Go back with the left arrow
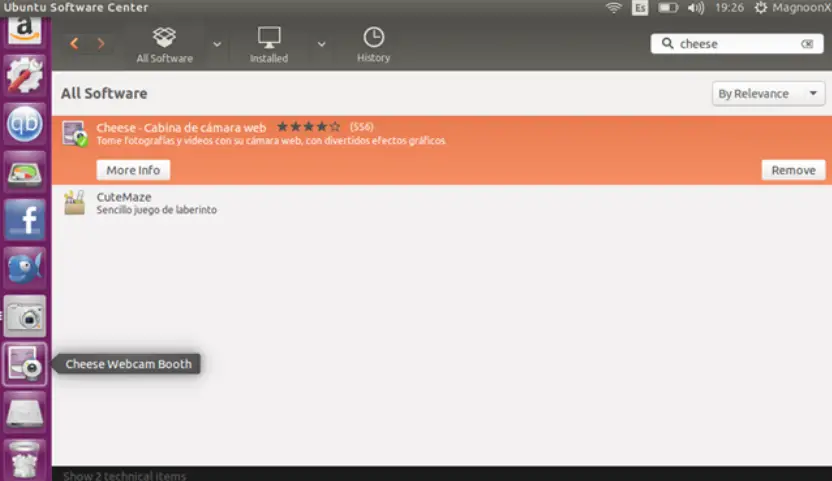 tap(74, 44)
